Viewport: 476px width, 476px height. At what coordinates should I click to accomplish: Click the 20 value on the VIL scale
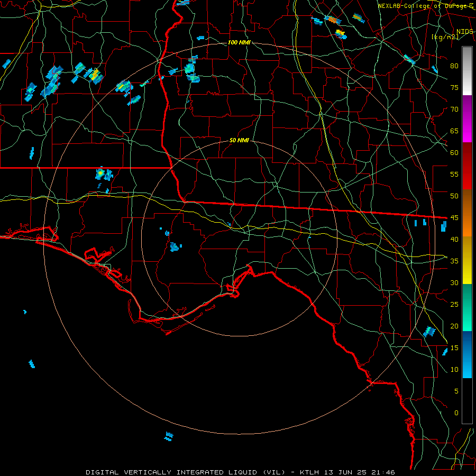click(x=454, y=326)
